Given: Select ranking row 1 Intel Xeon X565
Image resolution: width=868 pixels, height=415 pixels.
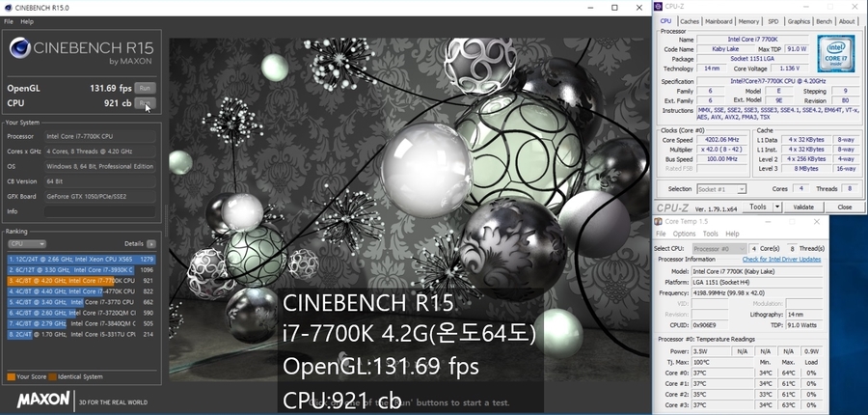Looking at the screenshot, I should (81, 260).
